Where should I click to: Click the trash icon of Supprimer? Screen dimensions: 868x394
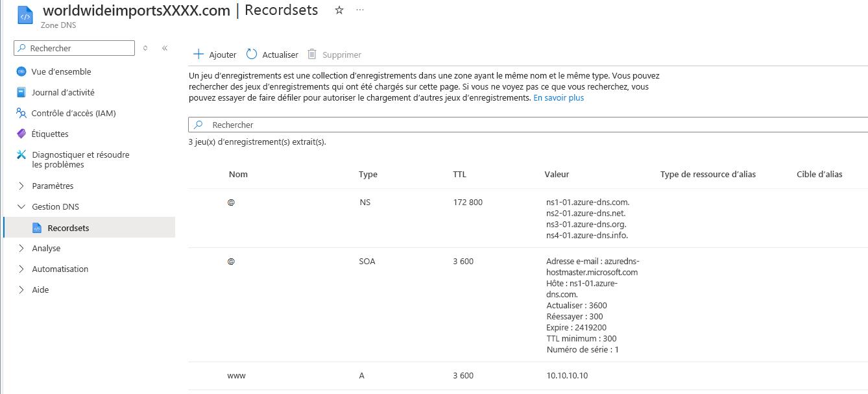click(312, 55)
